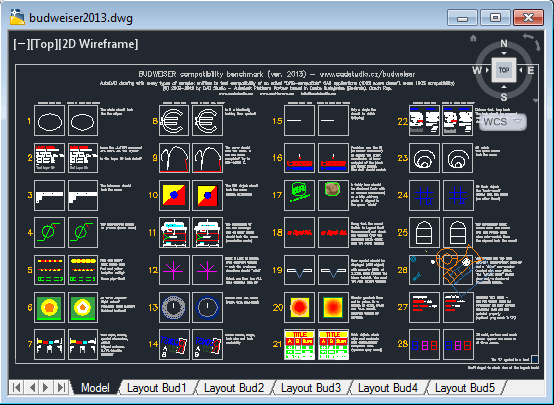Image resolution: width=554 pixels, height=405 pixels.
Task: Click the ViewCube TOP face
Action: (x=504, y=70)
